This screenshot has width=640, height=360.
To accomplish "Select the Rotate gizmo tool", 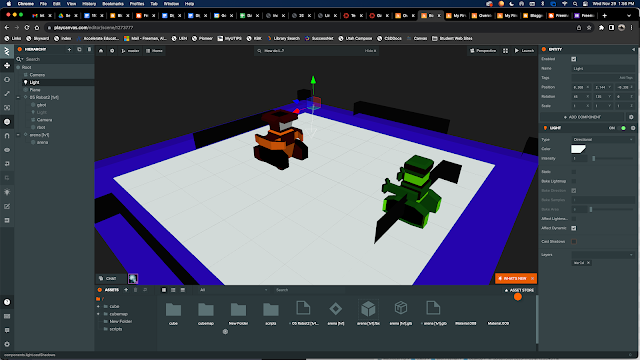I will (x=7, y=80).
